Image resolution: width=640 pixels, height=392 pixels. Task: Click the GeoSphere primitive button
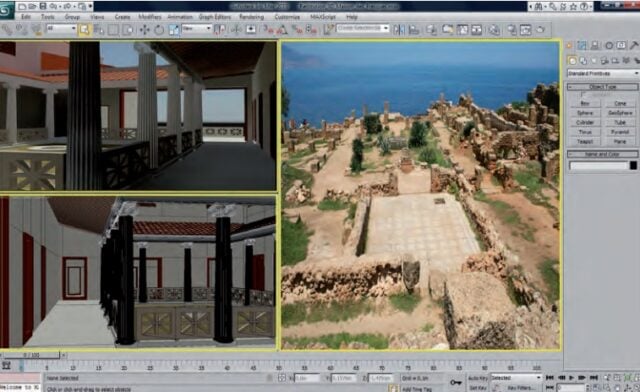620,113
